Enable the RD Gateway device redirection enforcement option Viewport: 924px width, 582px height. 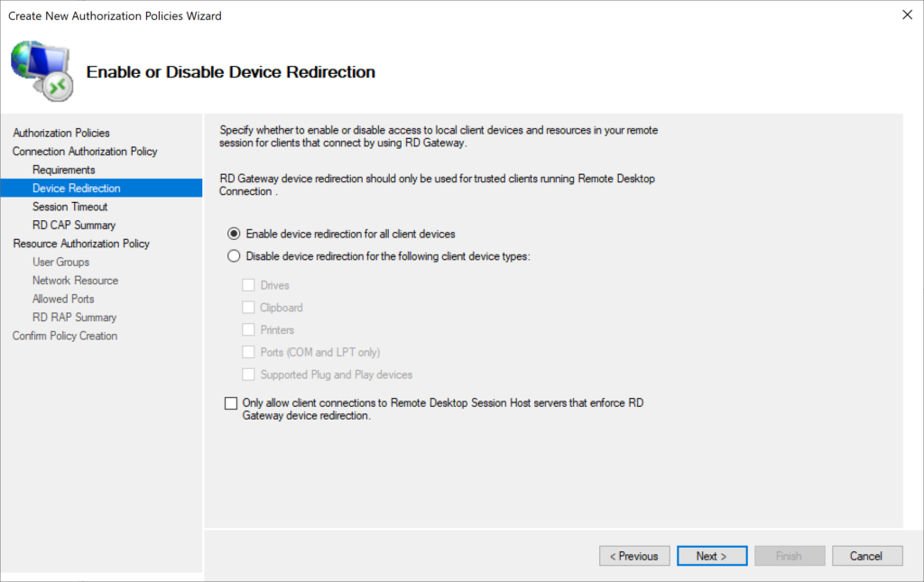click(x=231, y=403)
